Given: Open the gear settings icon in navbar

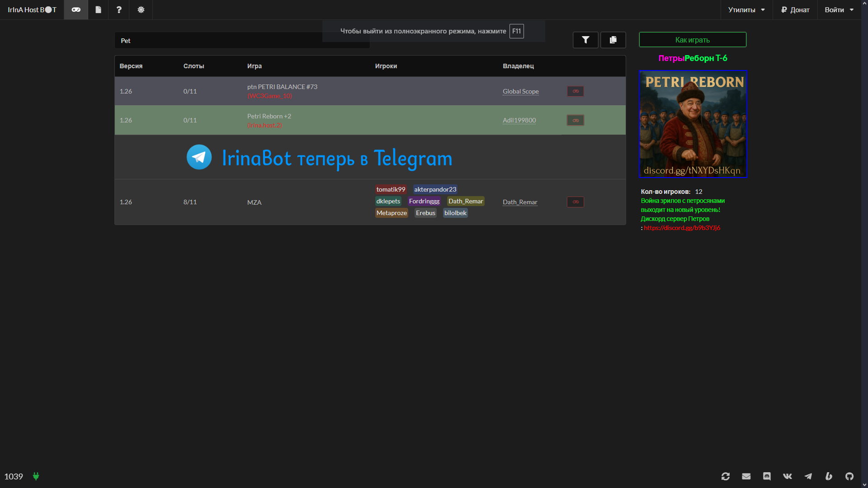Looking at the screenshot, I should 141,9.
